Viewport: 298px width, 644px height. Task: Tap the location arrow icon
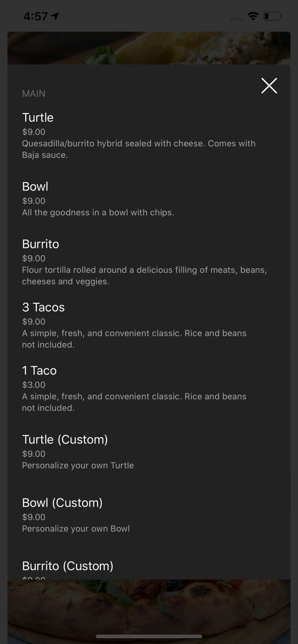point(55,16)
